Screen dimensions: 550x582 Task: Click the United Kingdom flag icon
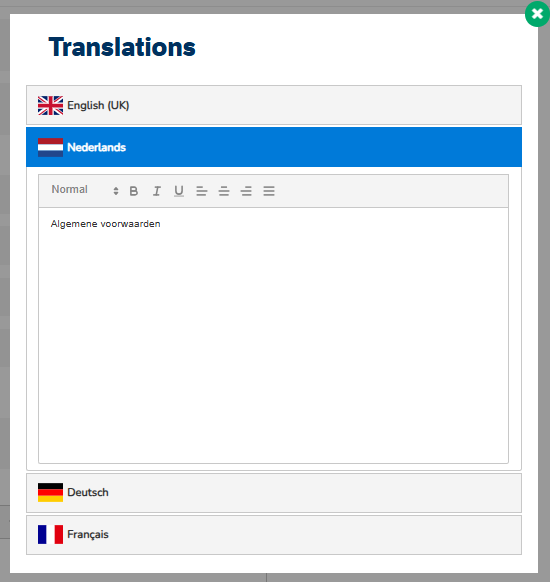click(x=50, y=105)
